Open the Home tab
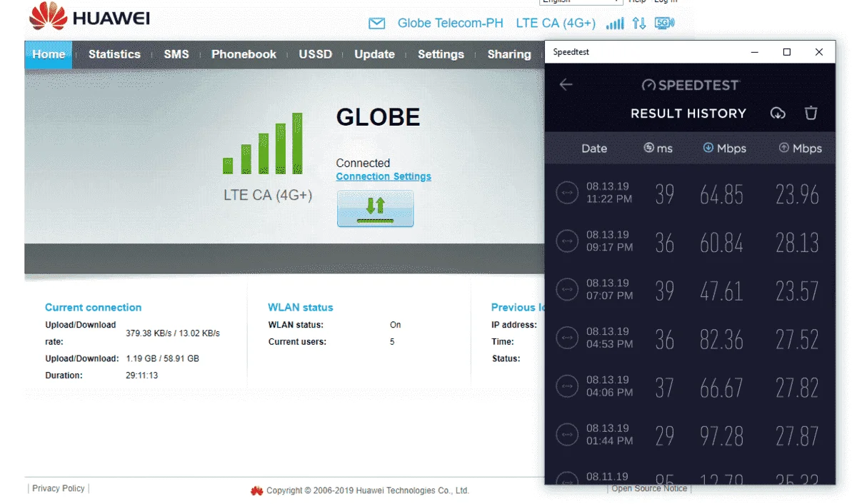This screenshot has width=857, height=504. [49, 54]
